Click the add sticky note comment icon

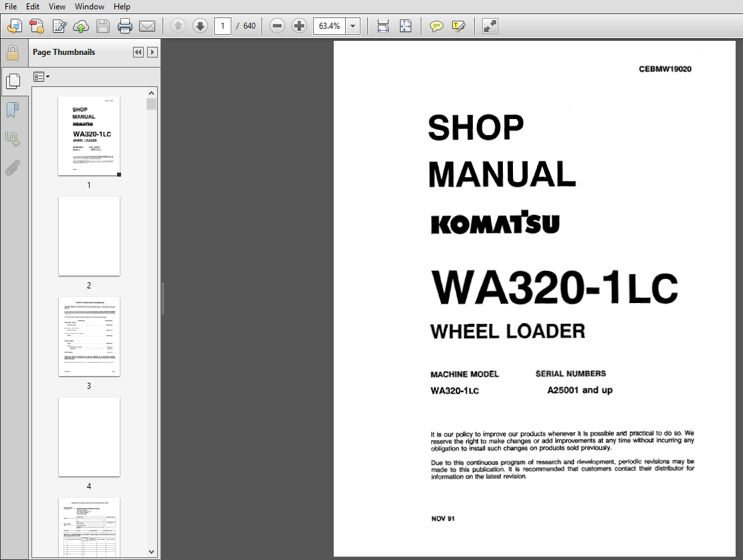tap(437, 26)
